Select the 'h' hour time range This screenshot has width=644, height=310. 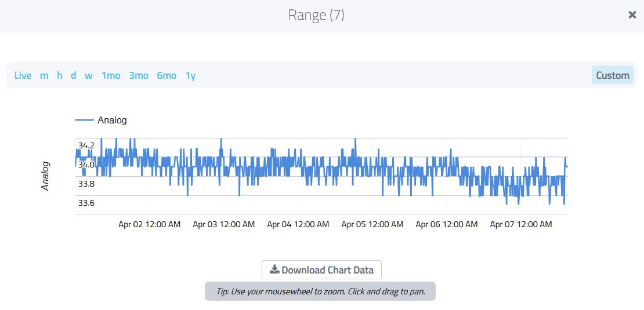click(60, 75)
